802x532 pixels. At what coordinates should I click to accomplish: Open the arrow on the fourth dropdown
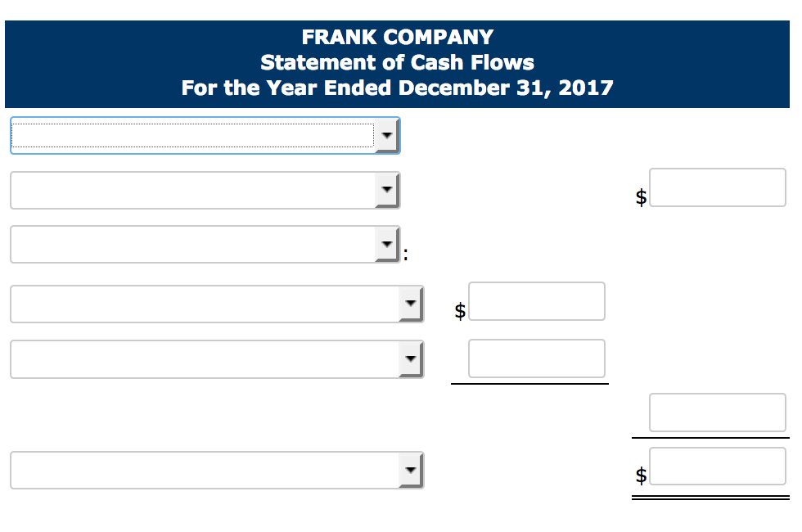point(409,304)
